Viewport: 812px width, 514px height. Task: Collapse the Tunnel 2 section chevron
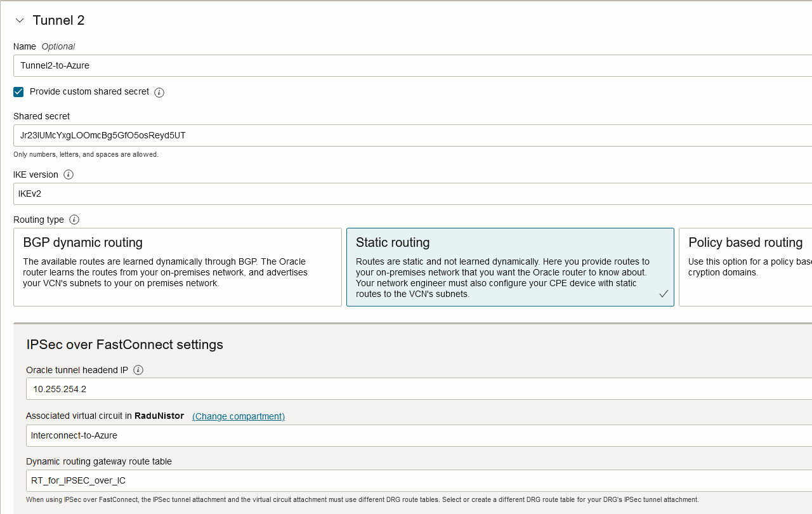click(20, 20)
